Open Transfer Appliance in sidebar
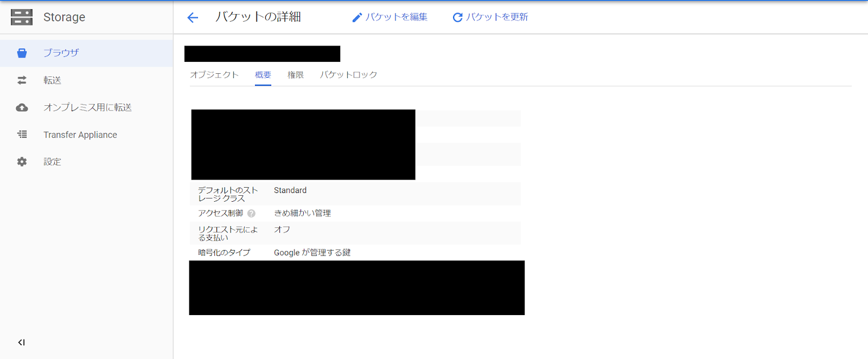 click(86, 134)
